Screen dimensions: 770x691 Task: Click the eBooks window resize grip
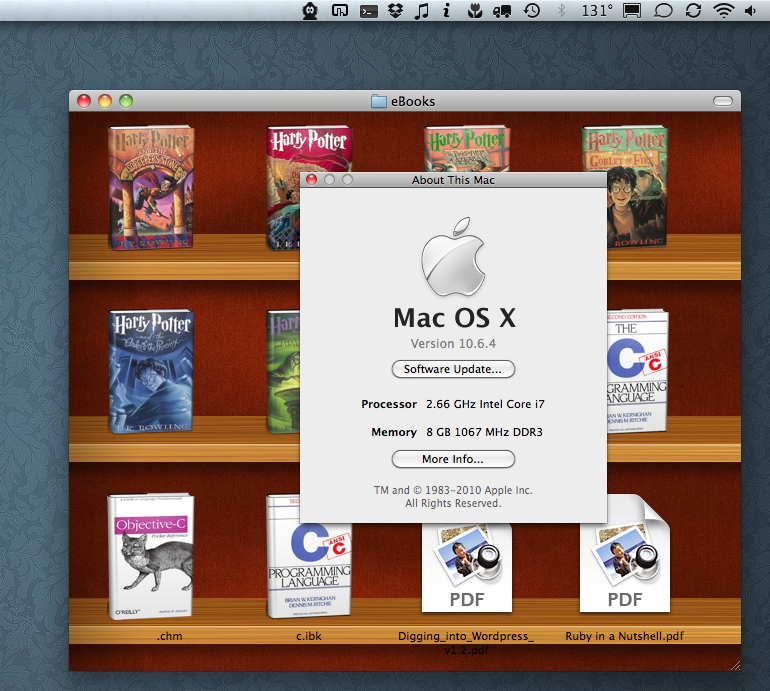(x=735, y=665)
